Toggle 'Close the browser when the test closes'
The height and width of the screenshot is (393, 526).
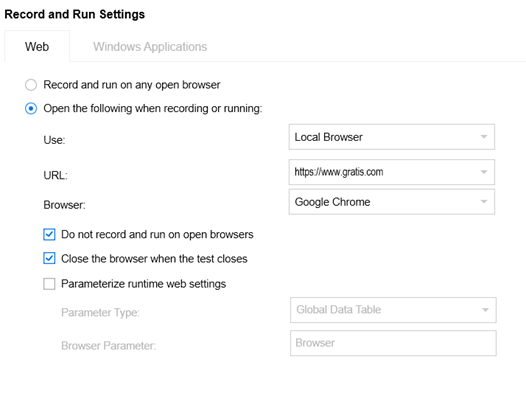pyautogui.click(x=49, y=259)
